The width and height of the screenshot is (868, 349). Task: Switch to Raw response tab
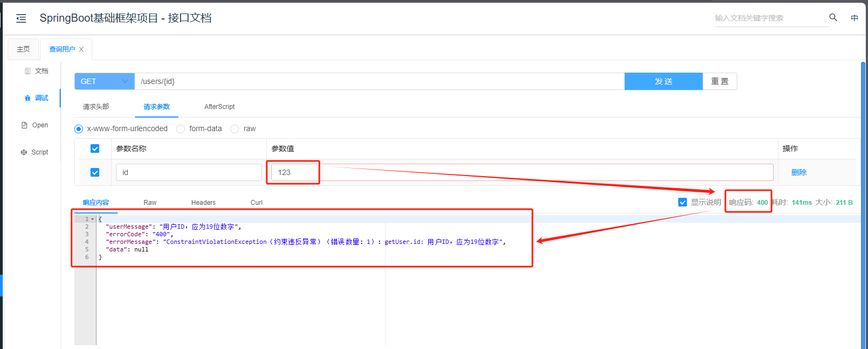pyautogui.click(x=150, y=203)
